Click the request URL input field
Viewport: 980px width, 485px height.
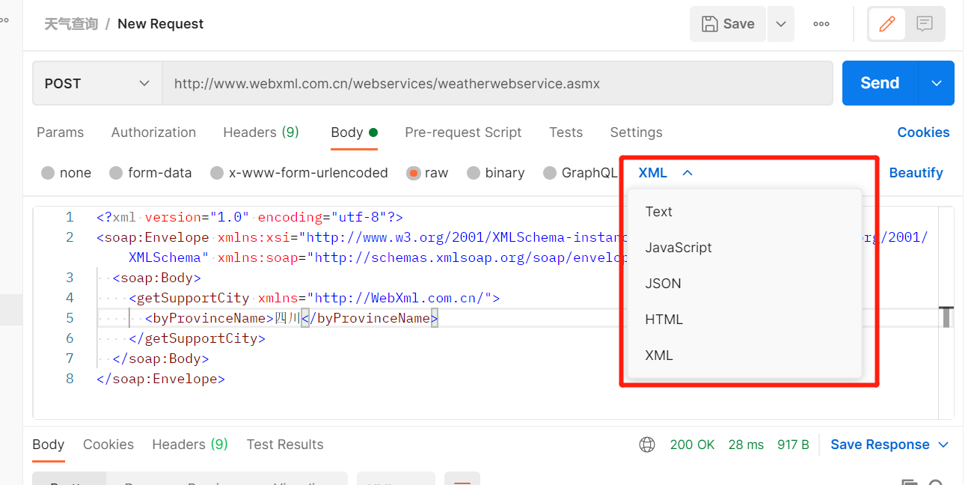point(497,83)
